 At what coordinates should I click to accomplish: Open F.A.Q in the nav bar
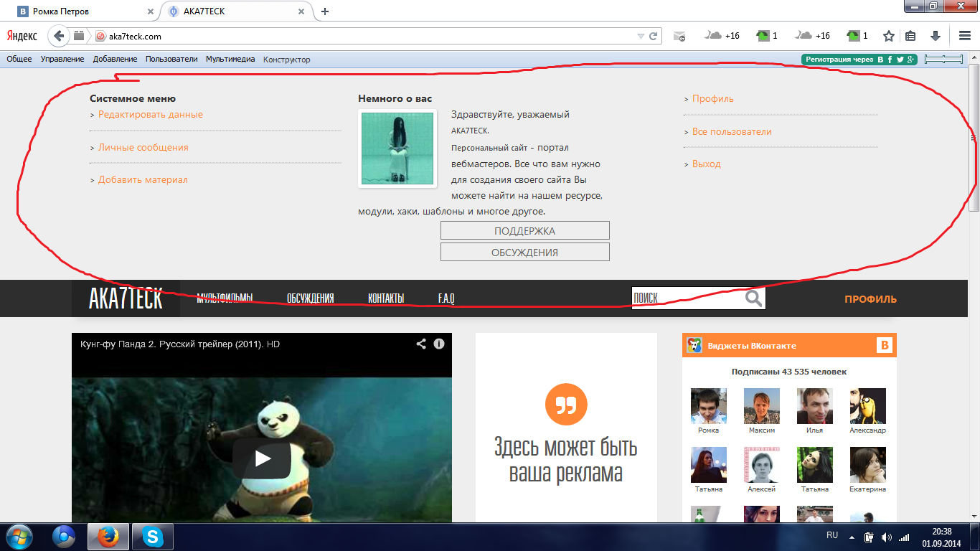point(446,298)
